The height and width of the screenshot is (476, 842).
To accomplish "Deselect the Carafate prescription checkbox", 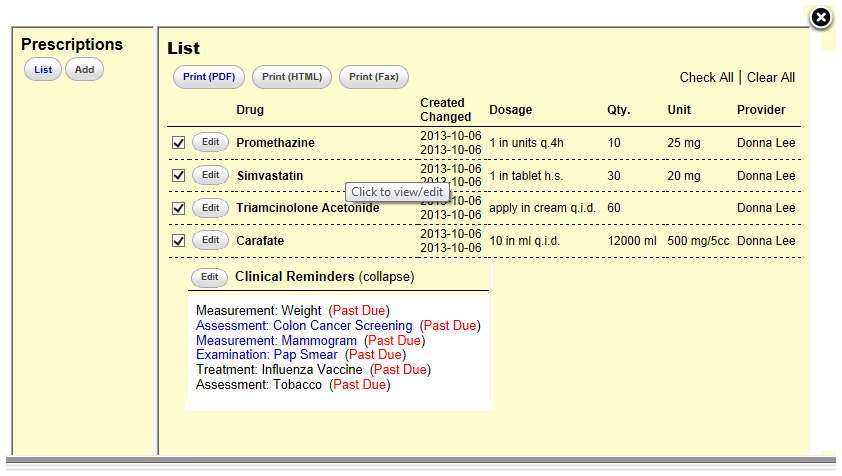I will 179,241.
